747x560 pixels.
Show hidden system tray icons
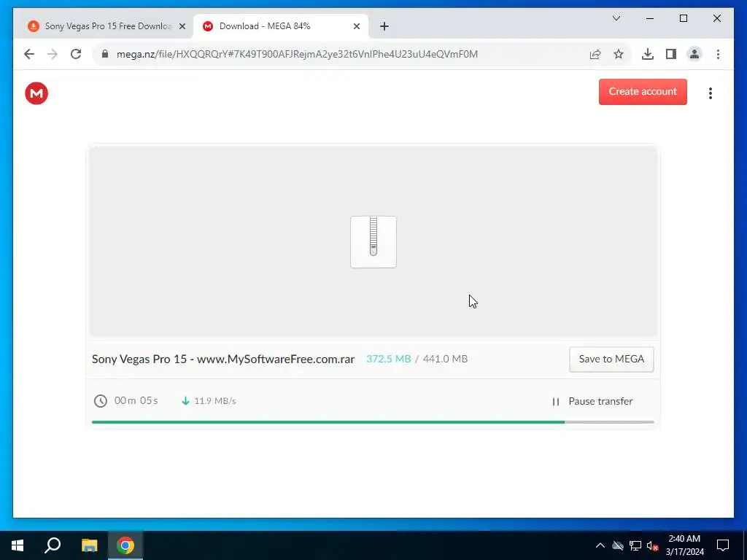coord(600,545)
